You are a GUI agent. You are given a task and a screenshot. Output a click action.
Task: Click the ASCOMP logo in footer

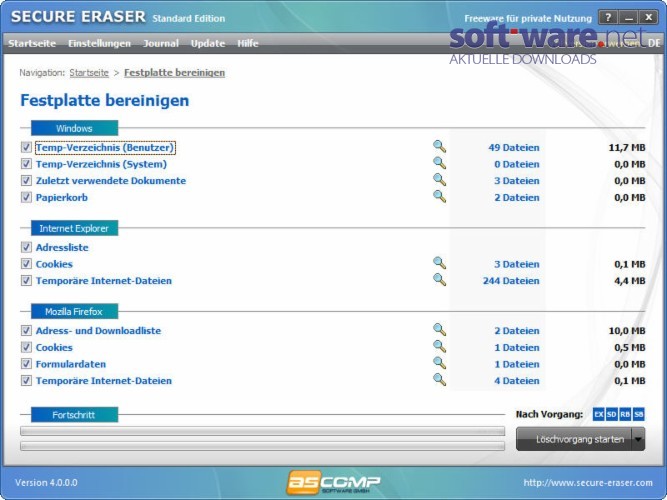click(333, 483)
